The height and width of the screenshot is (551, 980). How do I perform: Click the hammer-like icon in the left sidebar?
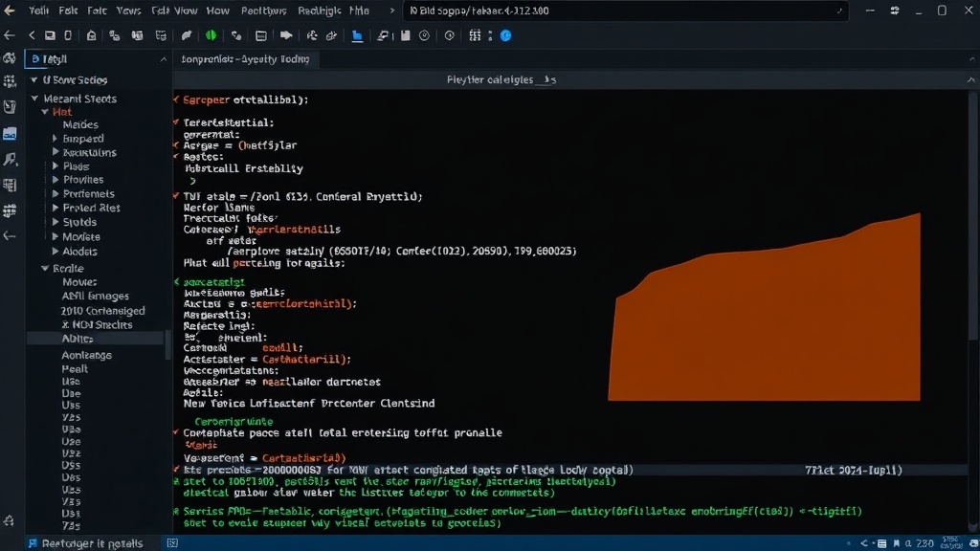pos(10,160)
